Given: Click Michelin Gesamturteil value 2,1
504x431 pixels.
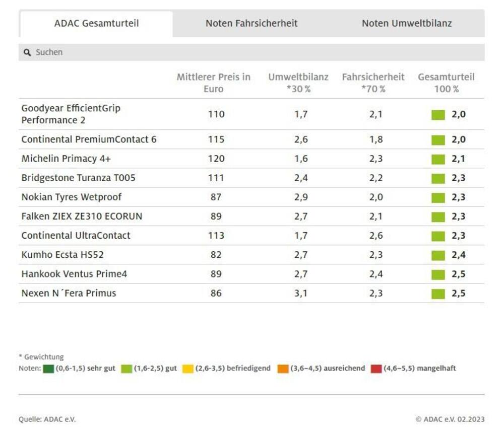Looking at the screenshot, I should click(x=458, y=159).
